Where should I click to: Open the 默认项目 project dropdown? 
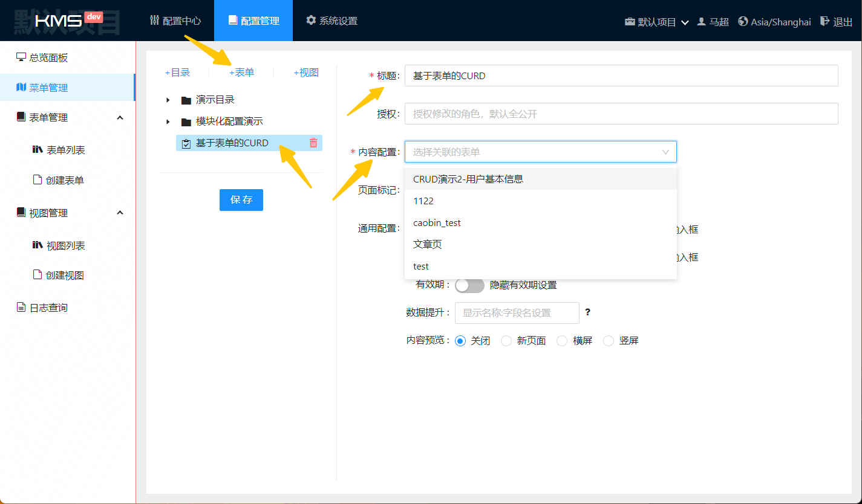(656, 22)
